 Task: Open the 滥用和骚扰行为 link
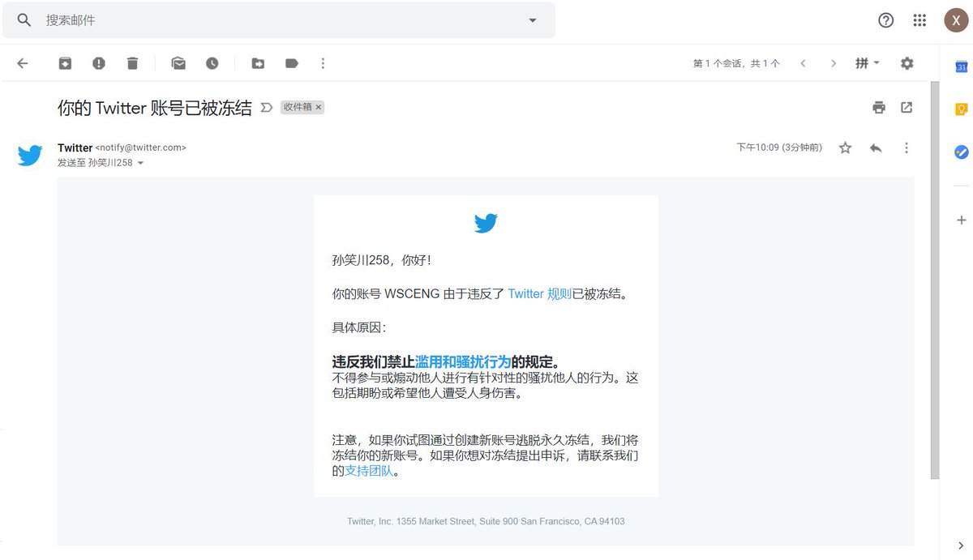tap(463, 362)
